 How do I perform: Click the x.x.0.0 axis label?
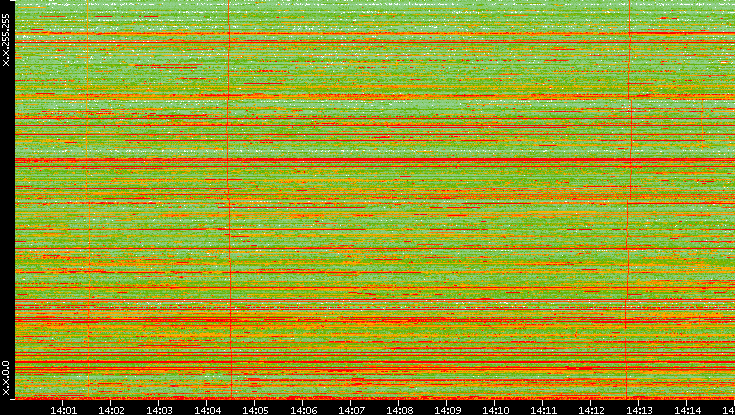6,378
